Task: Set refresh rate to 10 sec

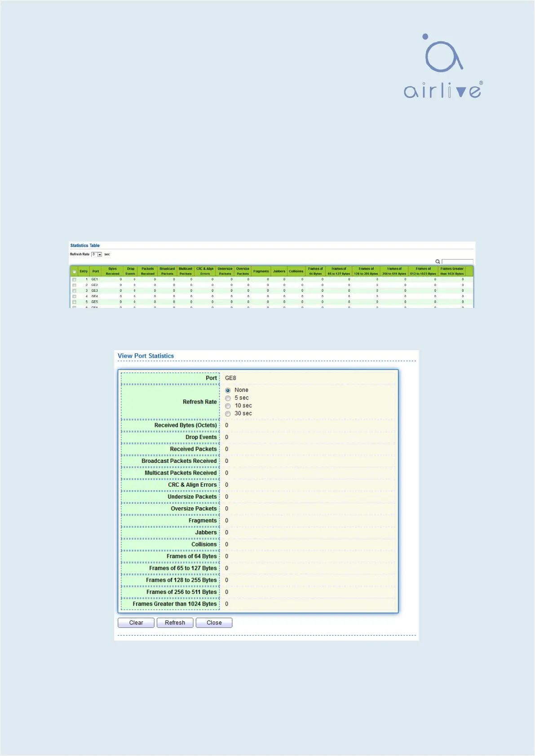Action: [228, 406]
